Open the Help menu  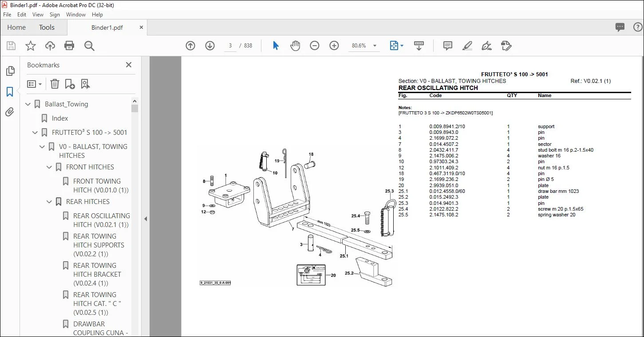[x=97, y=15]
